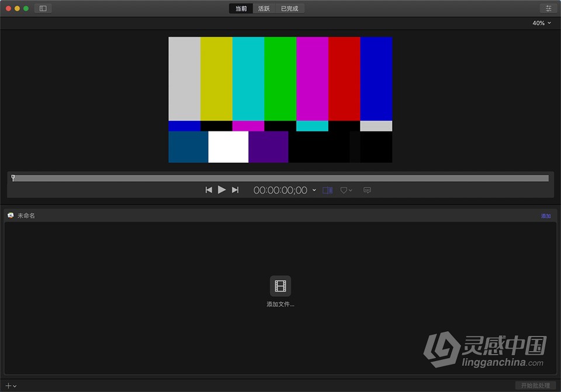
Task: Jump to the previous marker
Action: pyautogui.click(x=209, y=190)
